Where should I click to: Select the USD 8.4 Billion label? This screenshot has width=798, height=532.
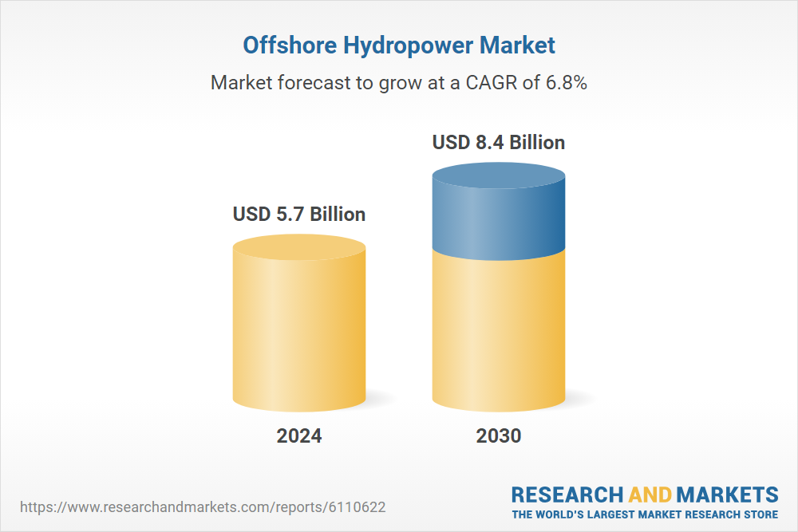[x=499, y=143]
